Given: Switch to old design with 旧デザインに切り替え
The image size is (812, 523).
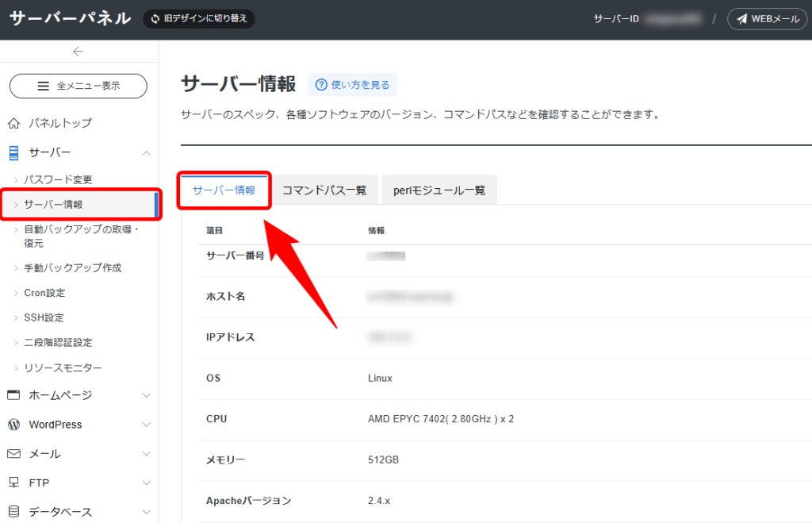Looking at the screenshot, I should click(199, 19).
